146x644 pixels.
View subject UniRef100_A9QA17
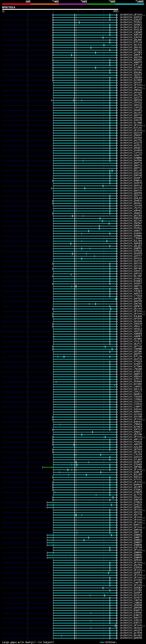point(131,432)
